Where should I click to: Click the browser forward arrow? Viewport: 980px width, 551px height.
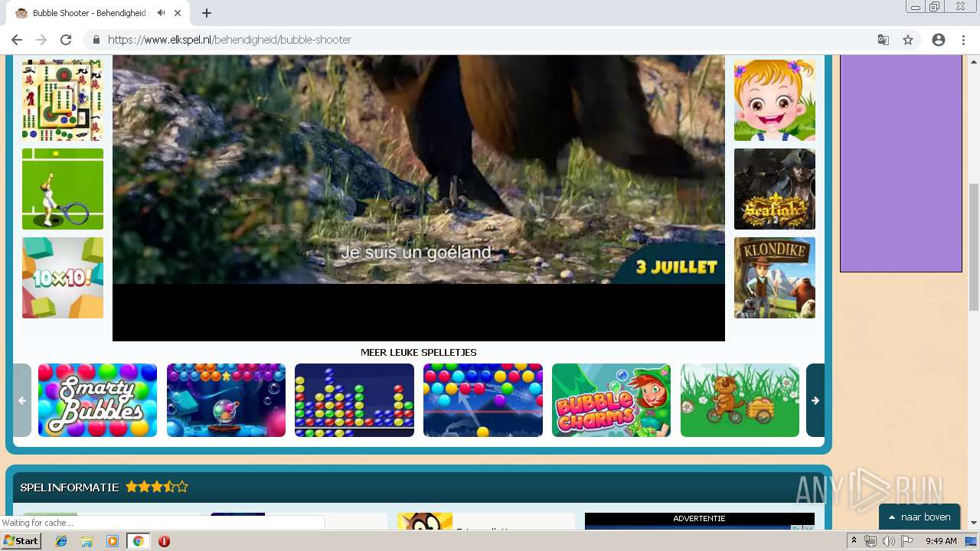coord(41,40)
